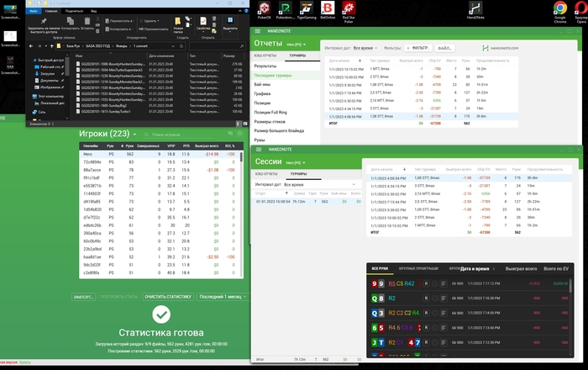The height and width of the screenshot is (370, 588).
Task: Click ФАЙЛ button in Отчеты
Action: (x=444, y=48)
